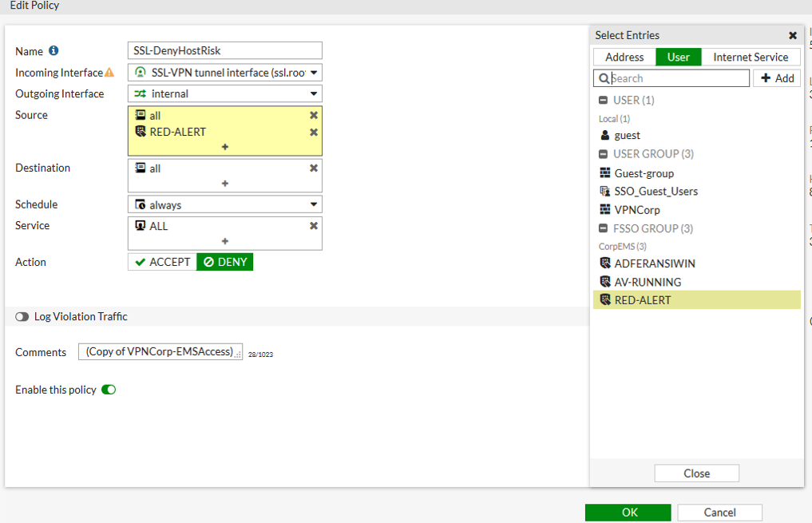812x523 pixels.
Task: Open the Outgoing Interface dropdown
Action: click(313, 93)
